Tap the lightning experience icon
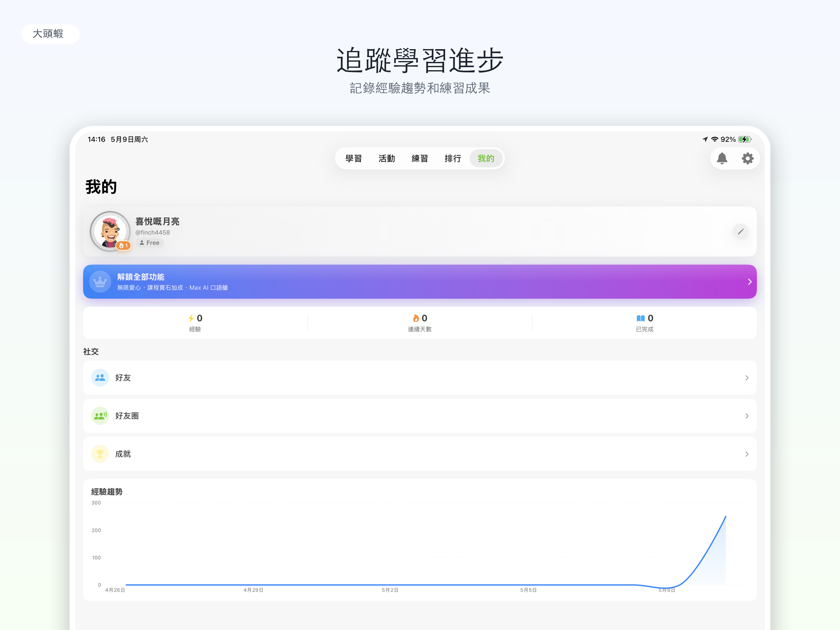 click(191, 318)
